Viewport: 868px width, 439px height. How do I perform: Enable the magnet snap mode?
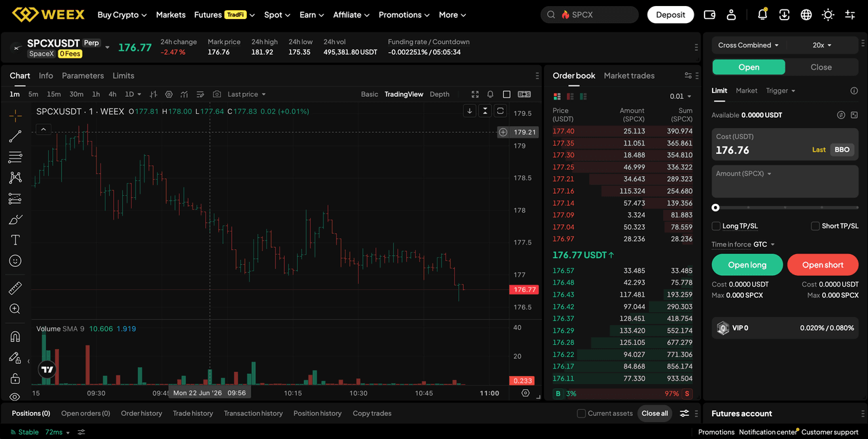(x=15, y=337)
